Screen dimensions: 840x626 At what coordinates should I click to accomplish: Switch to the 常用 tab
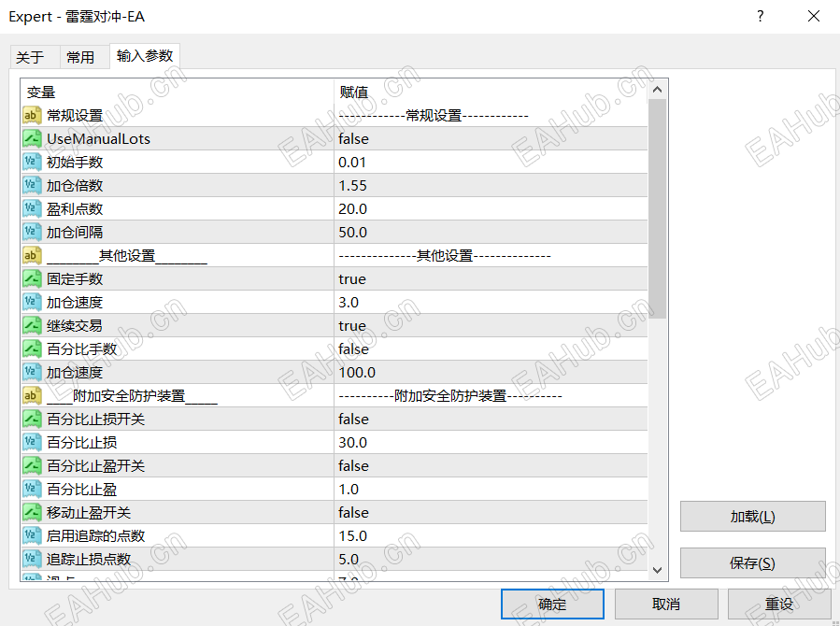point(83,57)
